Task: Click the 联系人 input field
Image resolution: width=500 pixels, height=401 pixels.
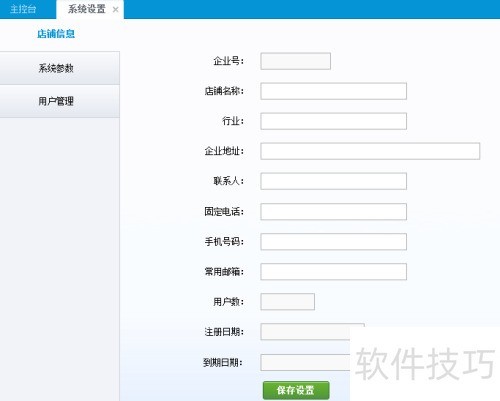Action: point(333,181)
